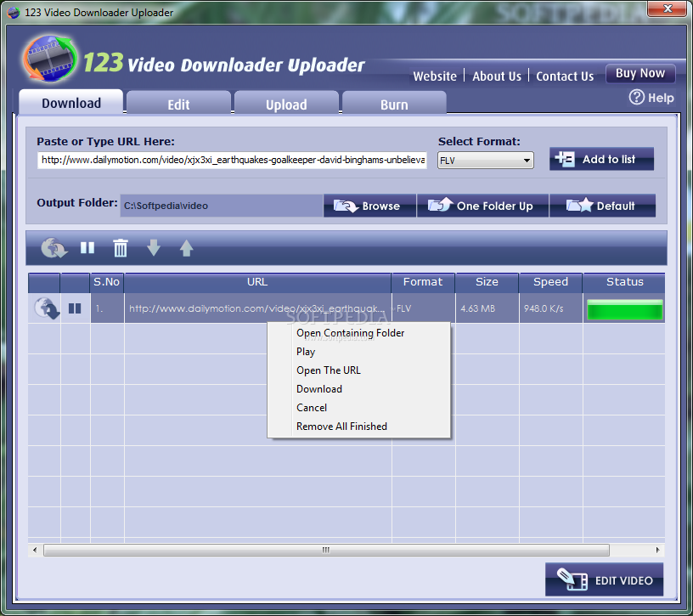Click the Add to list button

coord(601,159)
